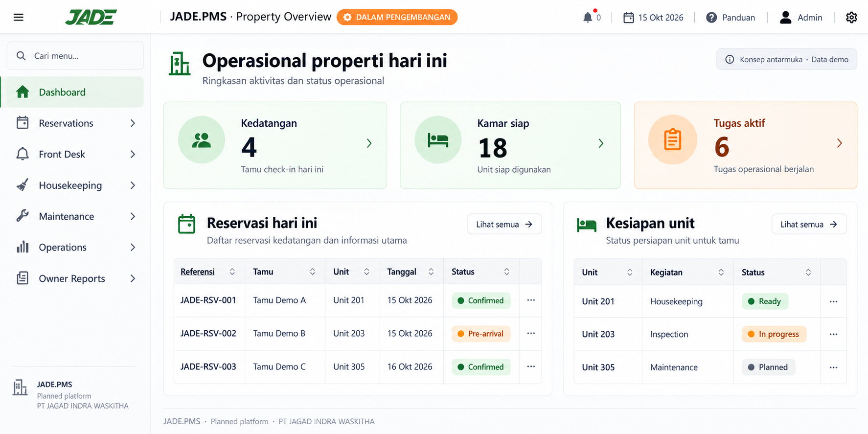
Task: Sort reservations by Tanggal column
Action: pyautogui.click(x=431, y=272)
